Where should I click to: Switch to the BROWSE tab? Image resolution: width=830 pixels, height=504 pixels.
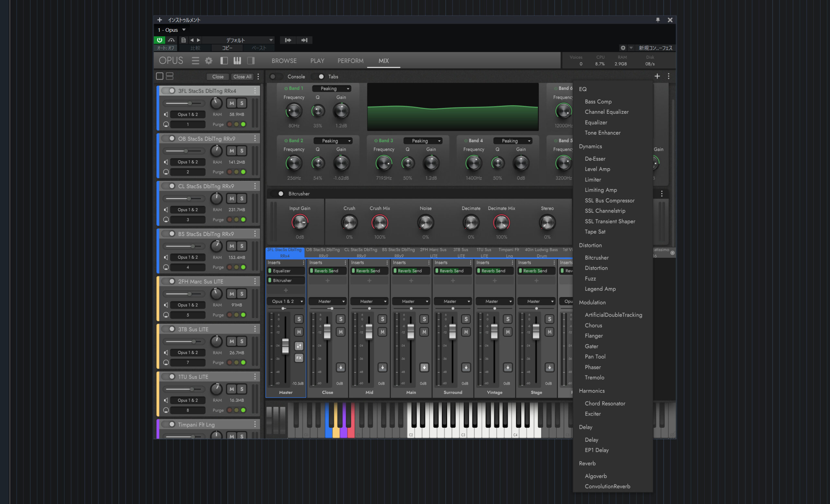(x=284, y=61)
